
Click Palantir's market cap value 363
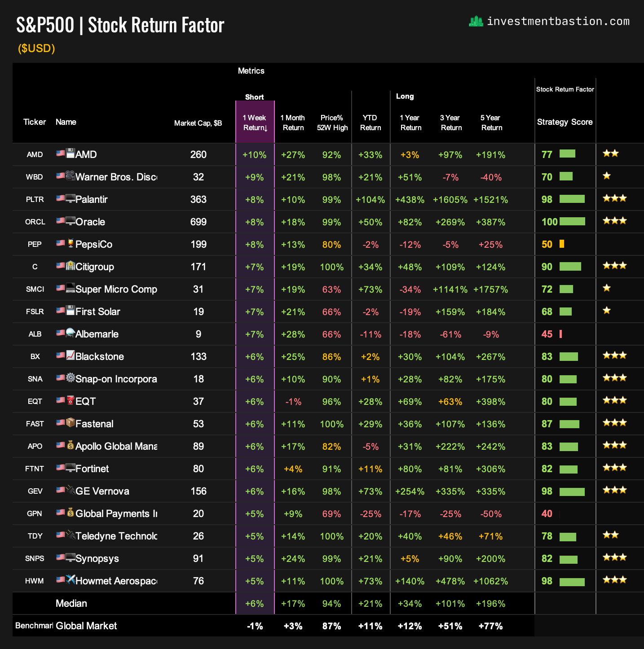click(x=198, y=199)
